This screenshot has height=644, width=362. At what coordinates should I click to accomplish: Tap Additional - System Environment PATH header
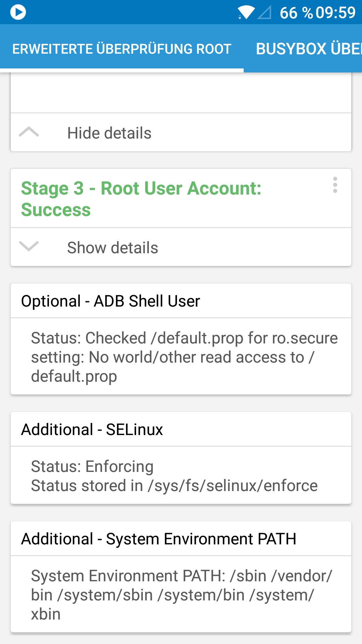pyautogui.click(x=159, y=539)
